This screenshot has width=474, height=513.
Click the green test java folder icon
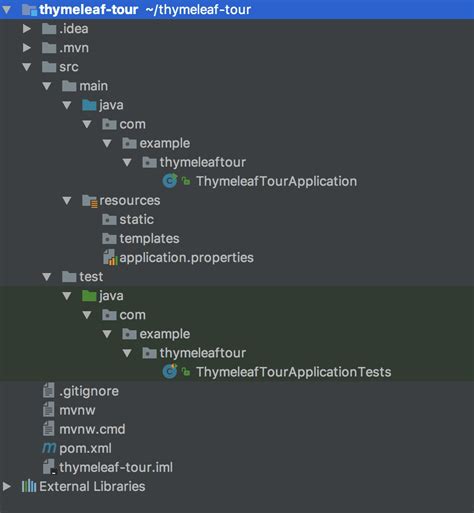(89, 296)
